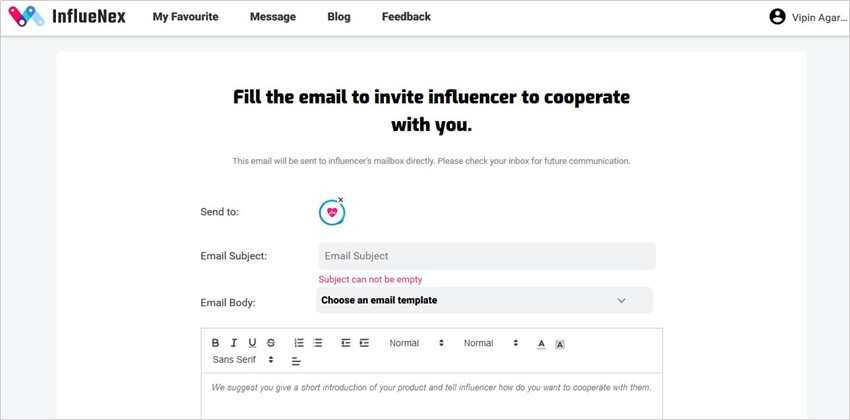Toggle strikethrough formatting
Image resolution: width=850 pixels, height=420 pixels.
pyautogui.click(x=271, y=343)
